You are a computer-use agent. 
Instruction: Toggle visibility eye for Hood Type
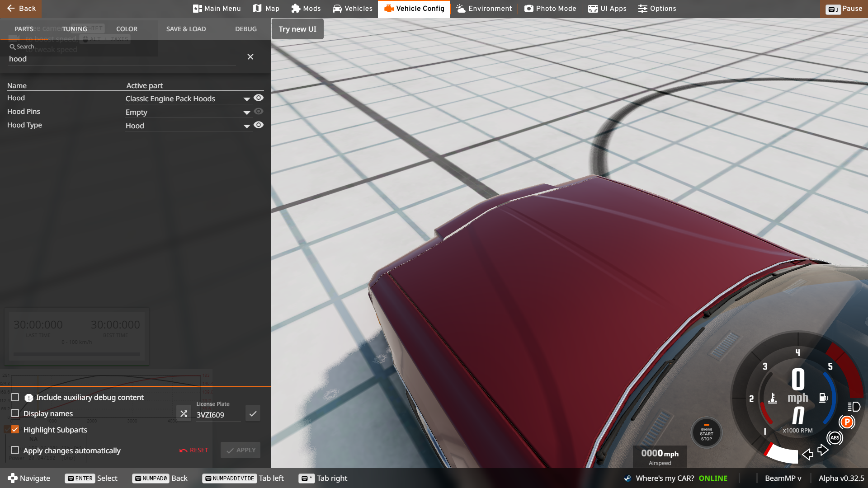259,125
